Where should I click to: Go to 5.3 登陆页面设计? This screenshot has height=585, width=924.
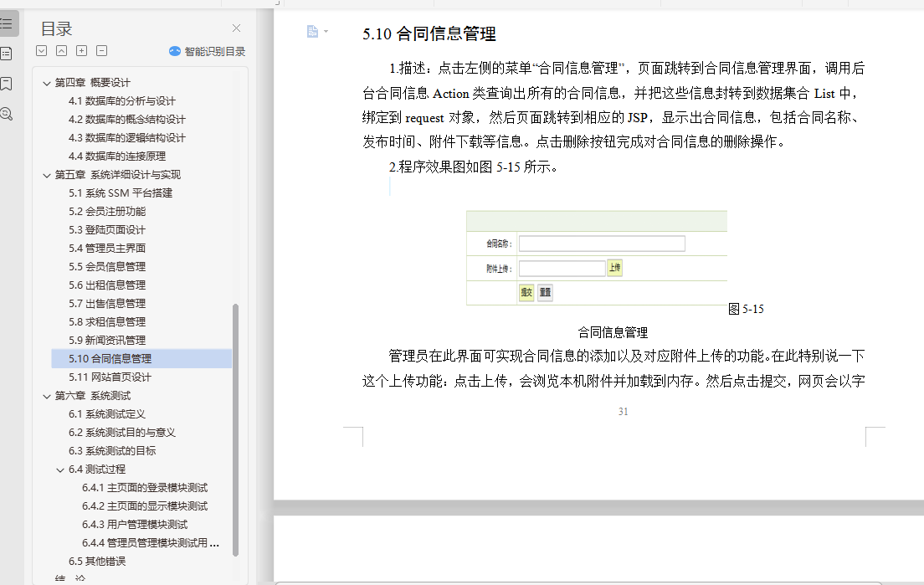(106, 230)
